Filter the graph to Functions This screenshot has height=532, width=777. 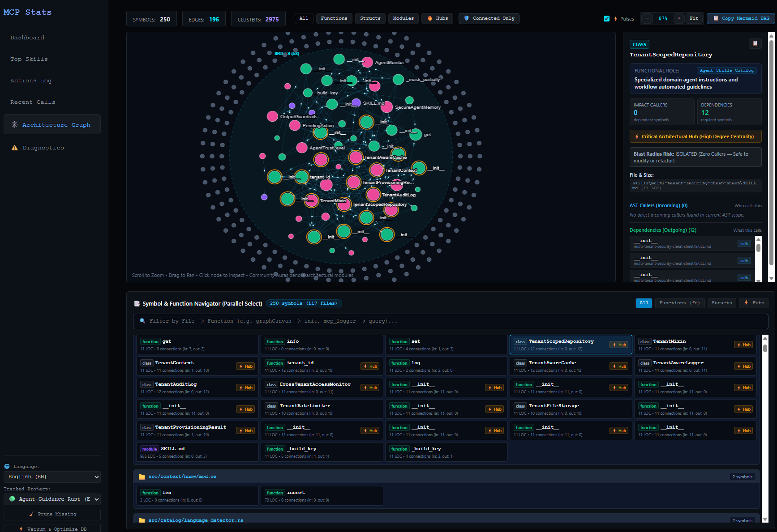pos(334,18)
